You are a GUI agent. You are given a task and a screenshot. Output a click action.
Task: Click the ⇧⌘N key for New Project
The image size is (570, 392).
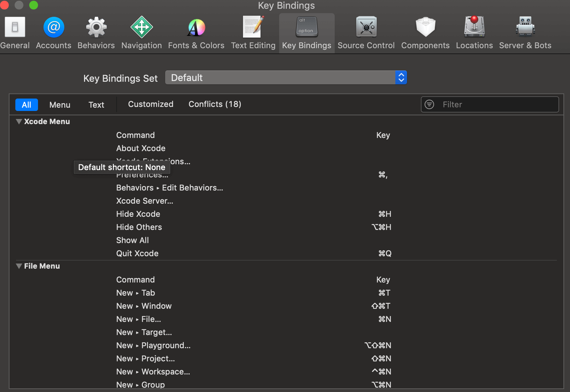coord(381,358)
